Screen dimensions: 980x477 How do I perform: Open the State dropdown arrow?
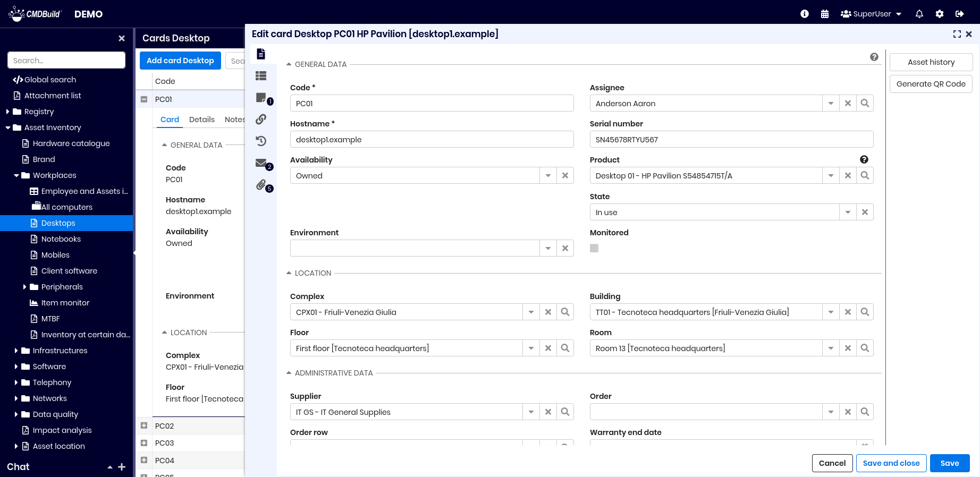coord(848,212)
